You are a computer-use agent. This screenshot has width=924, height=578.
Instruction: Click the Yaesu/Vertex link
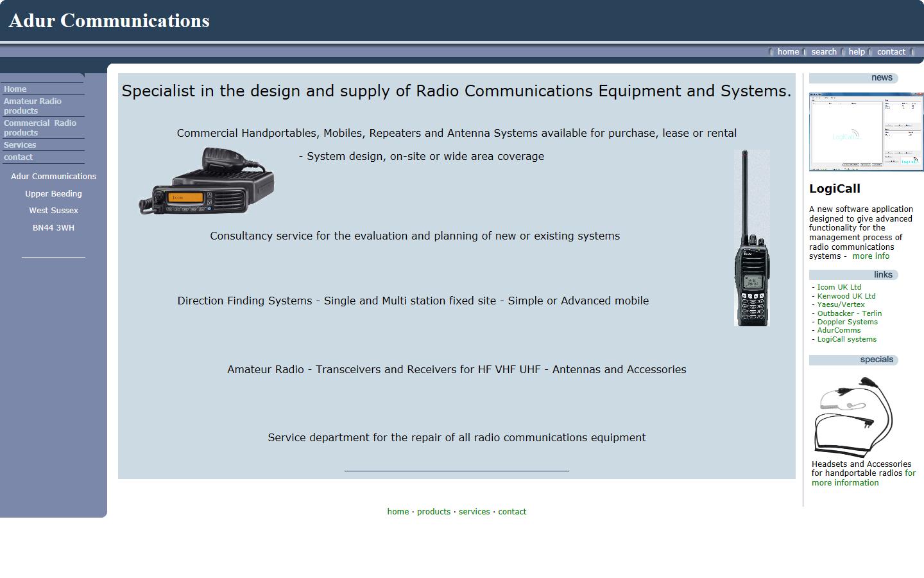tap(841, 304)
